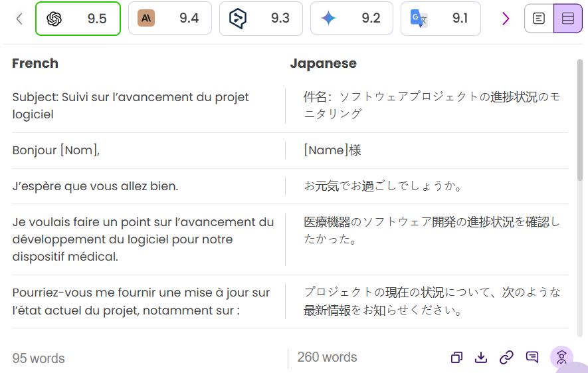Pick the Google Translate result scored 9.1

pyautogui.click(x=441, y=19)
